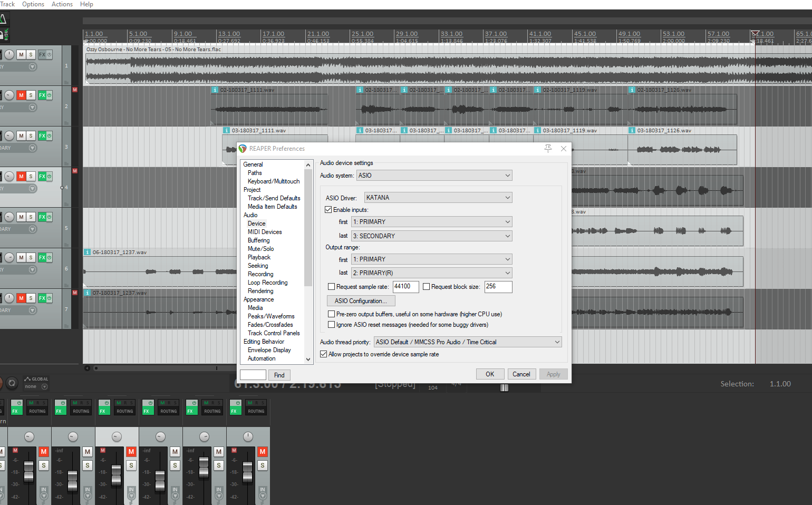Open the GLOBAL automation override button

click(x=36, y=379)
